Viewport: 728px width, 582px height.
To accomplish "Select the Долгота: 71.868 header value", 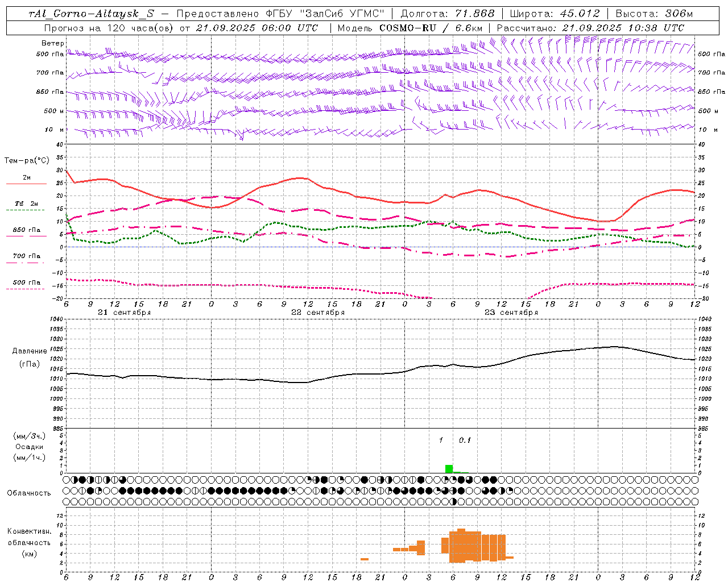I will pyautogui.click(x=448, y=14).
